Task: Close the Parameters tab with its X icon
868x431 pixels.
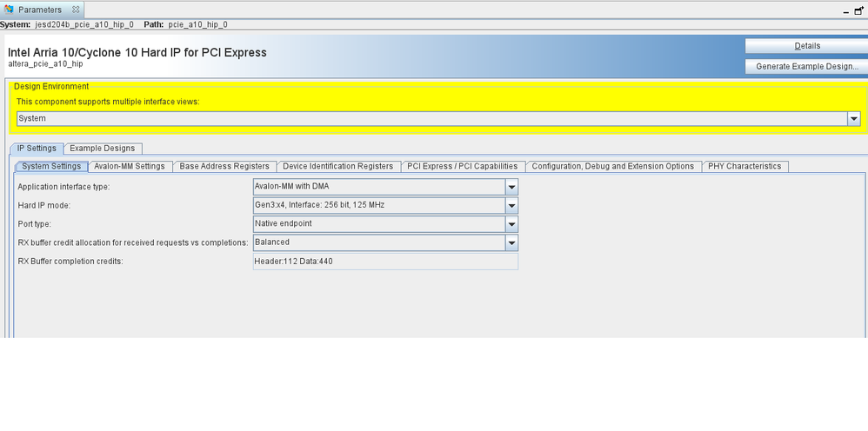Action: pos(76,10)
